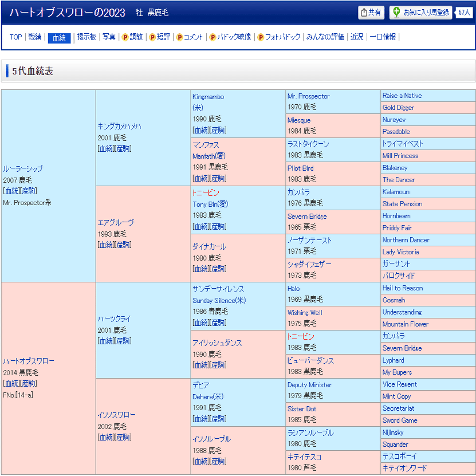Open the サンデーサイレンス link
476x476 pixels.
point(218,289)
